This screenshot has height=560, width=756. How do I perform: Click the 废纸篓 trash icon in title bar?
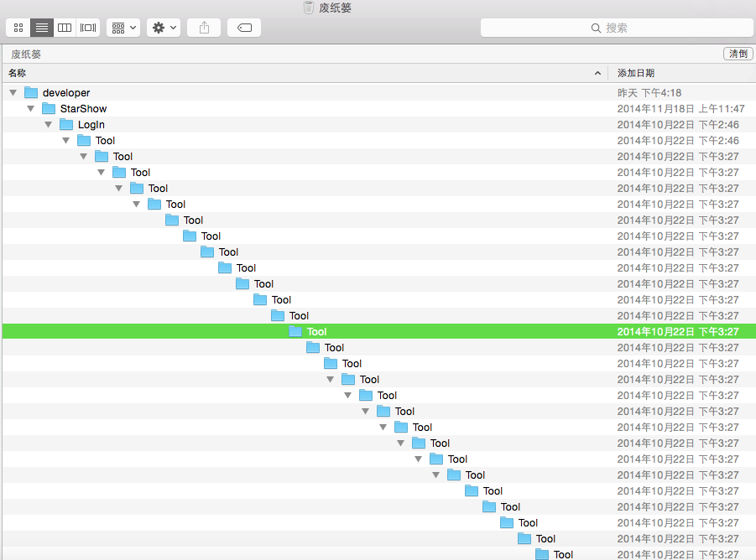[x=309, y=8]
